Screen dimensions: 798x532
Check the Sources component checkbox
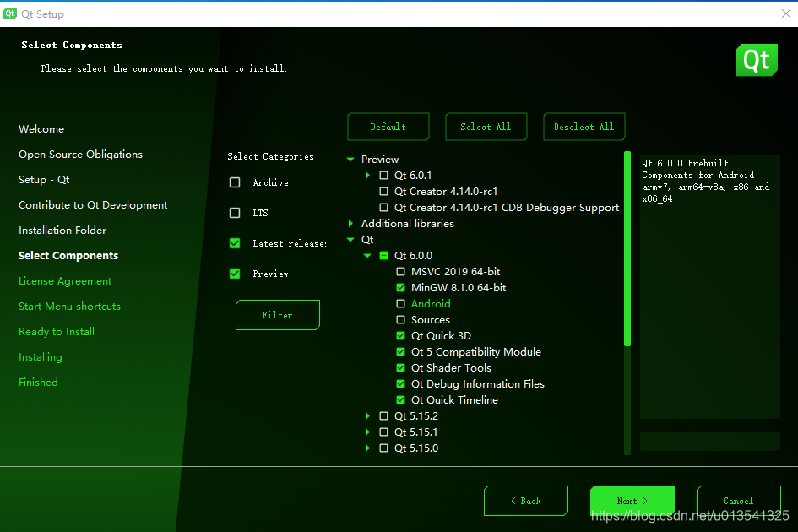(x=400, y=320)
